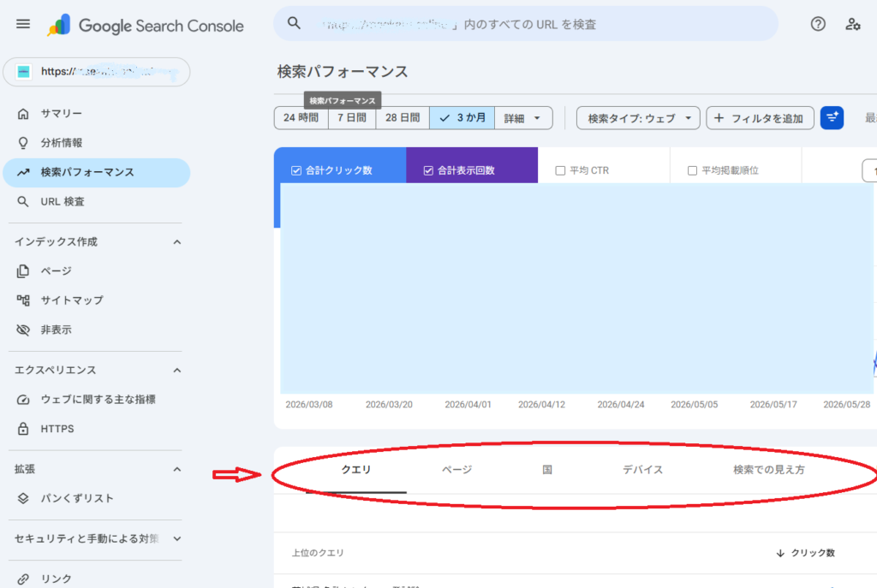Switch to the デバイス tab
Viewport: 877px width, 588px height.
coord(642,470)
